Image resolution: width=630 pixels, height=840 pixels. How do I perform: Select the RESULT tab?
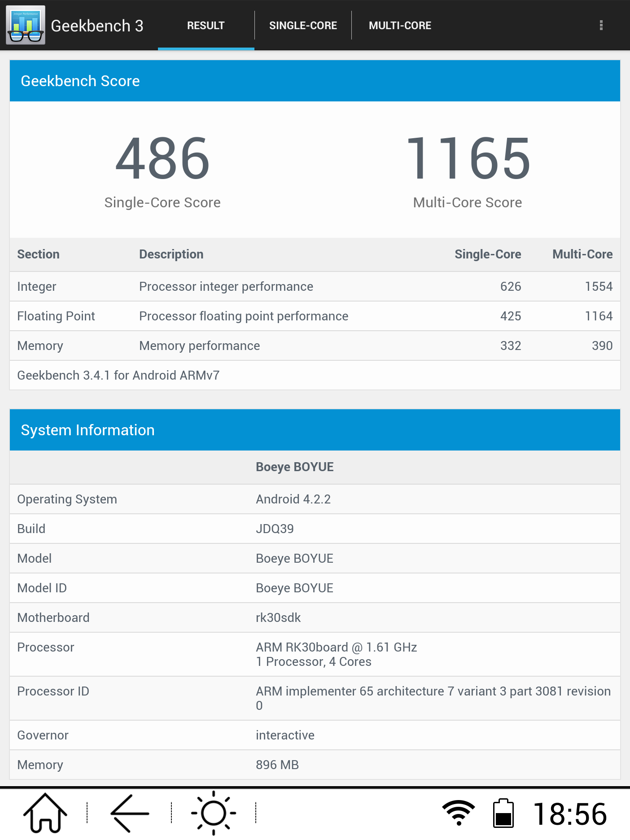(206, 26)
